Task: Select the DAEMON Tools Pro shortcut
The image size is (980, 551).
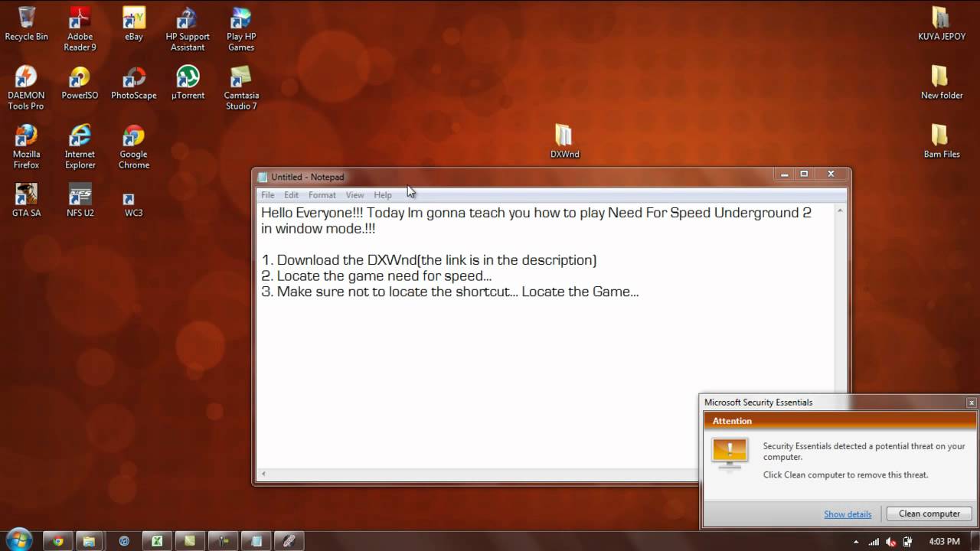Action: tap(26, 88)
